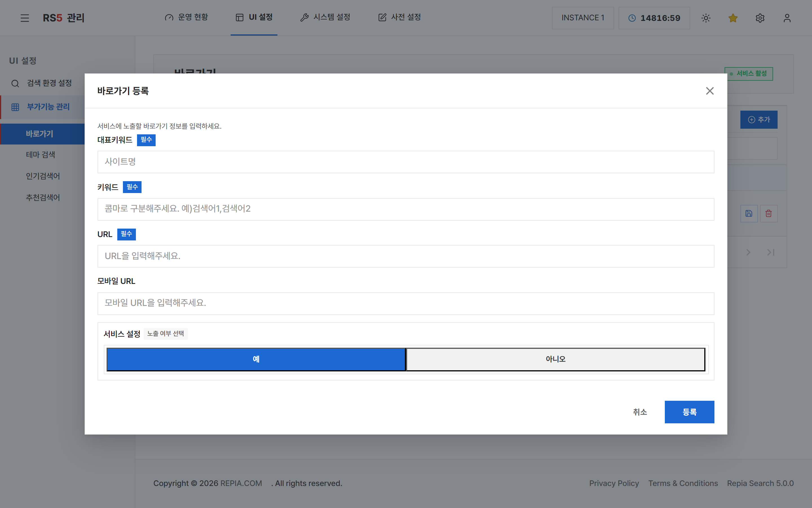Click the session timer clock 14816:59
This screenshot has width=812, height=508.
[x=654, y=18]
